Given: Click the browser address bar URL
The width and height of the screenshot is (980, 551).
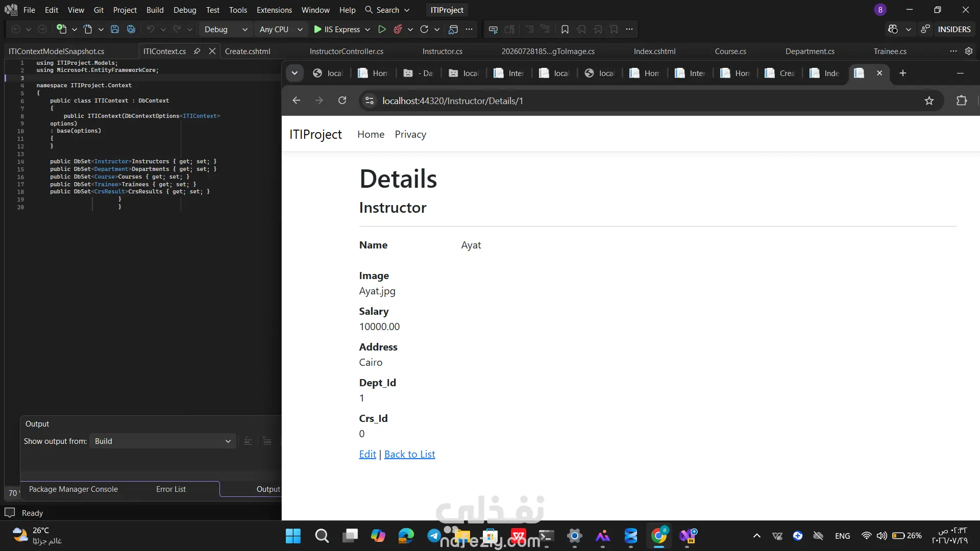Looking at the screenshot, I should 453,101.
